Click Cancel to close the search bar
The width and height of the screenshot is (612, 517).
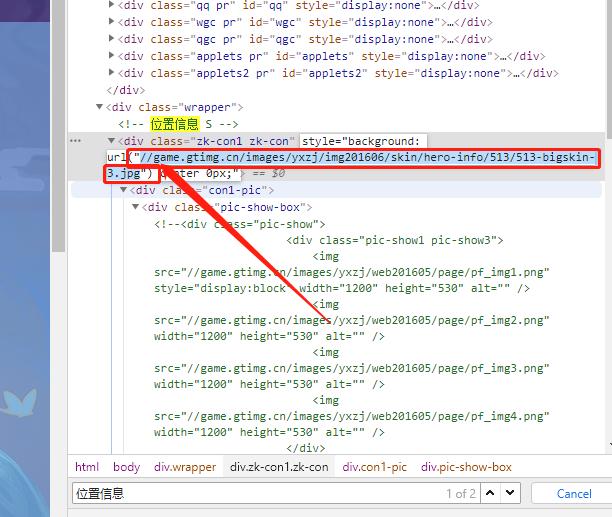574,494
